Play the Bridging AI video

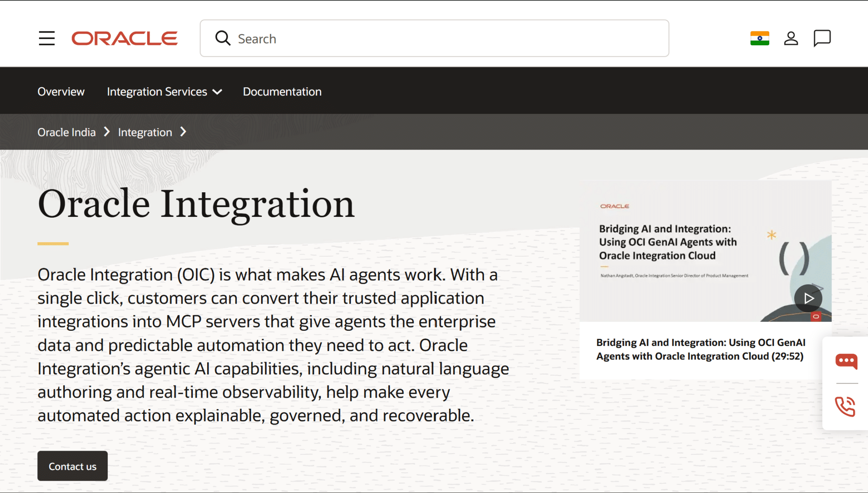point(808,298)
